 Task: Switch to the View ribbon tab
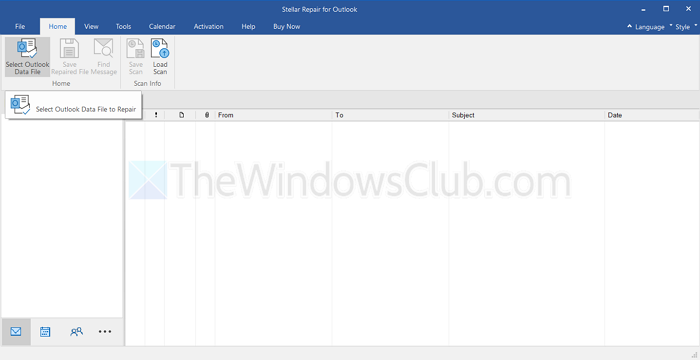click(x=91, y=27)
